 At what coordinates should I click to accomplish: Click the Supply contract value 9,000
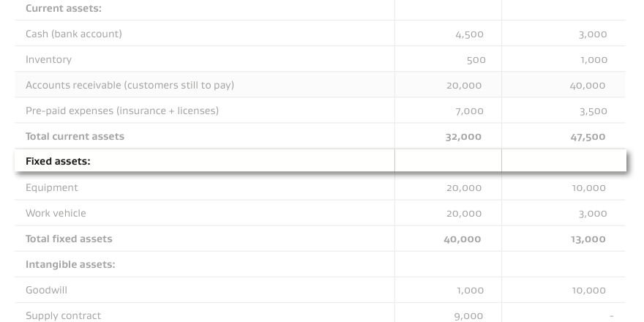[468, 316]
